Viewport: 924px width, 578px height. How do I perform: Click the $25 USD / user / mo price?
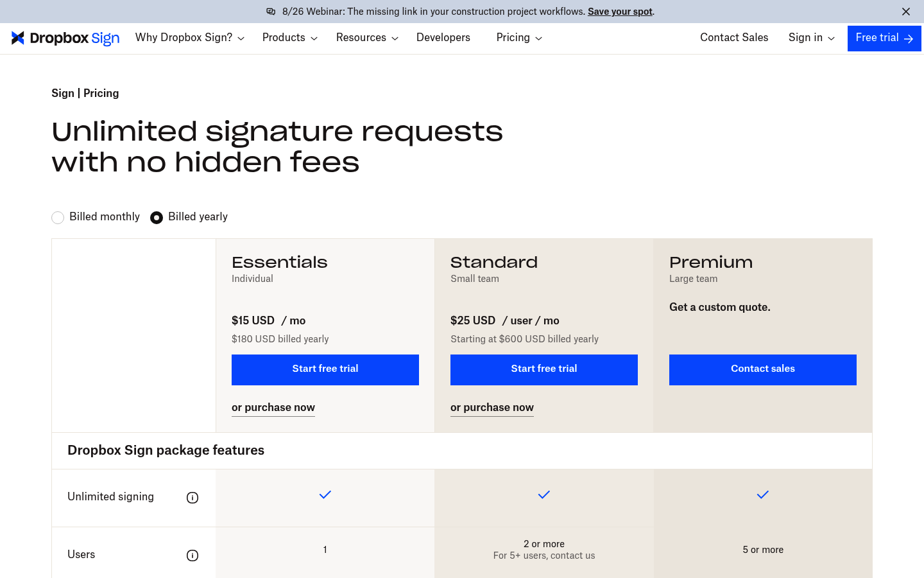tap(505, 320)
